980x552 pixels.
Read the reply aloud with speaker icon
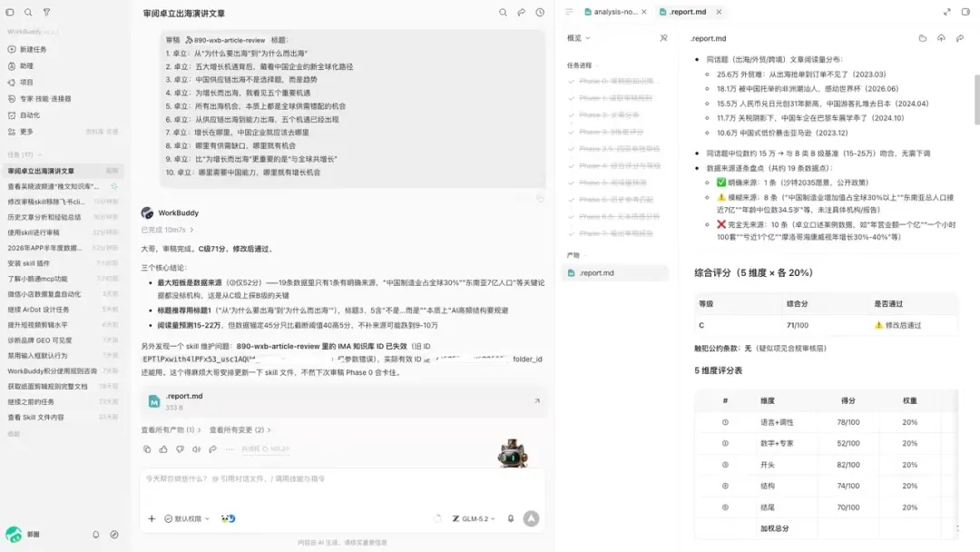pos(196,448)
